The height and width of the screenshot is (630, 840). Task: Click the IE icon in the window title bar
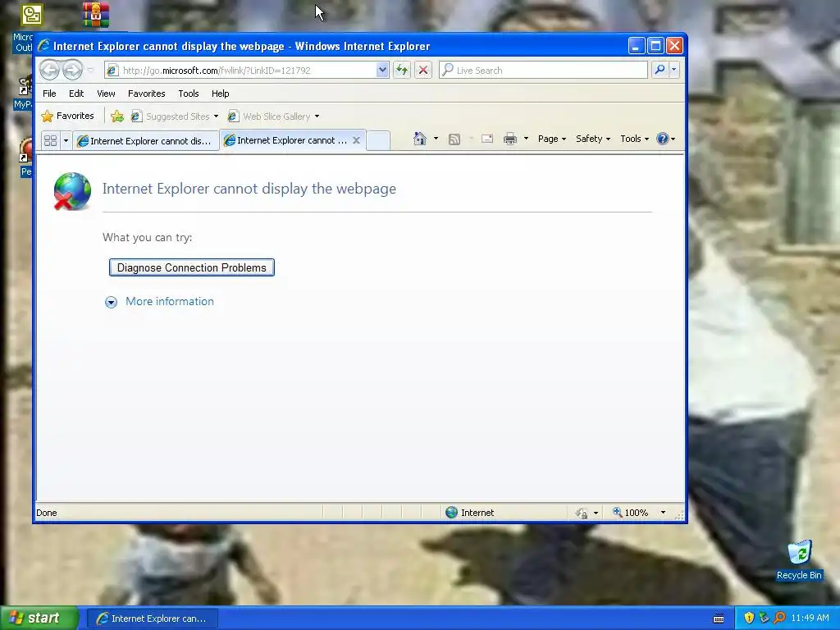tap(44, 46)
